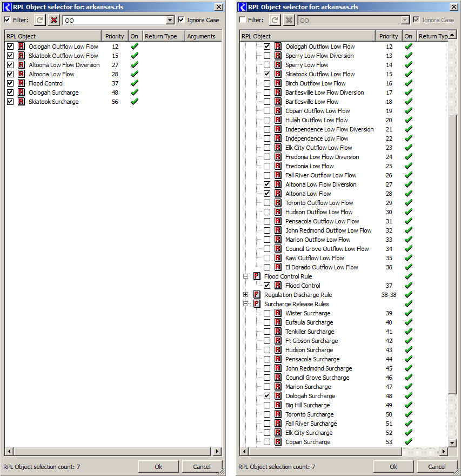Click green On checkmark for Eufaula Surcharge
This screenshot has width=461, height=476.
coord(409,322)
